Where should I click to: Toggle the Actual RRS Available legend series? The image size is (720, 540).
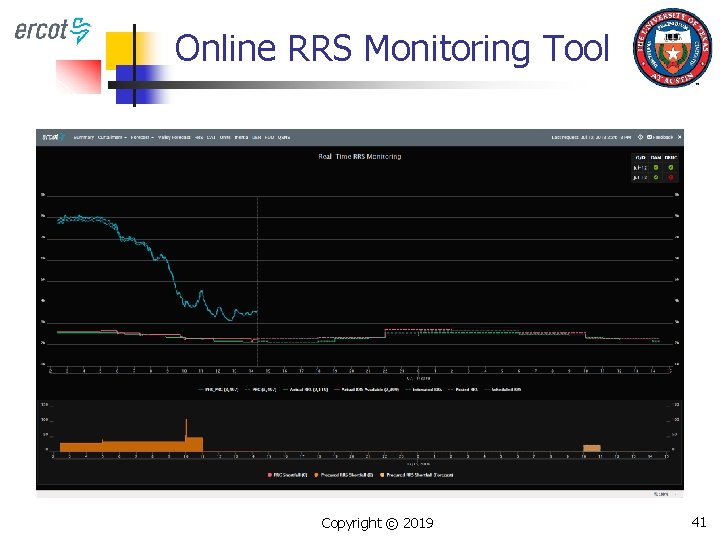coord(366,389)
